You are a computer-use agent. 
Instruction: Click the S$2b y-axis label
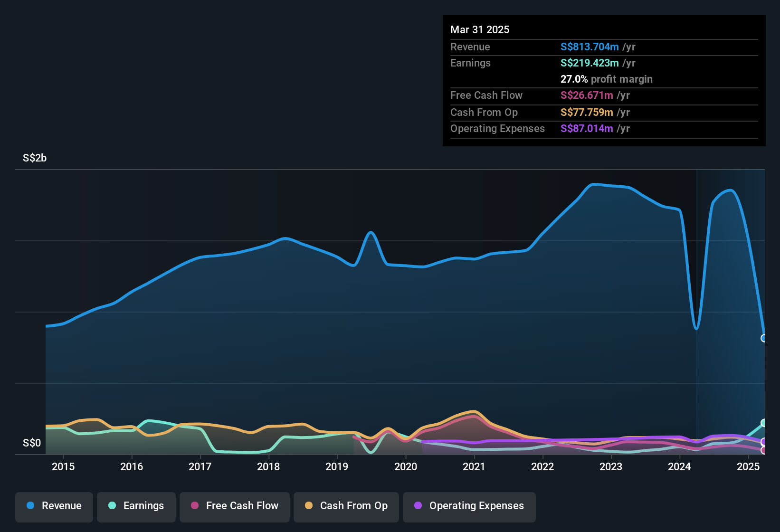coord(35,158)
